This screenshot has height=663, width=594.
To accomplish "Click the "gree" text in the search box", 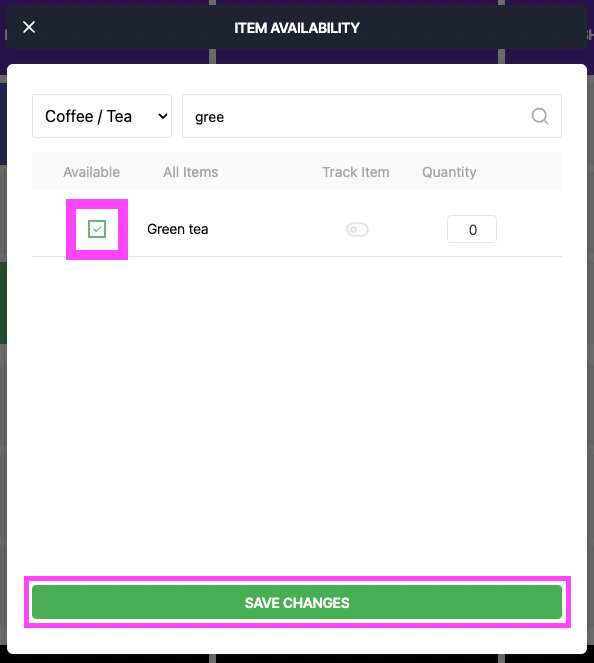I will click(x=209, y=117).
